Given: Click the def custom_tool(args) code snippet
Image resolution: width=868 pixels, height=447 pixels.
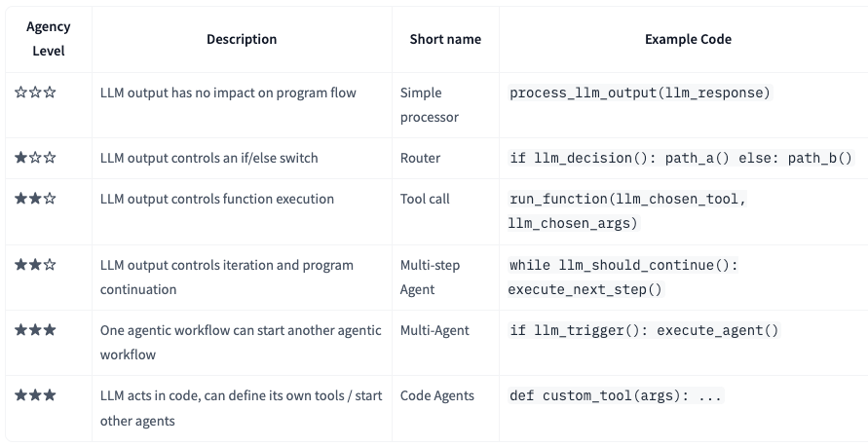Looking at the screenshot, I should 616,396.
